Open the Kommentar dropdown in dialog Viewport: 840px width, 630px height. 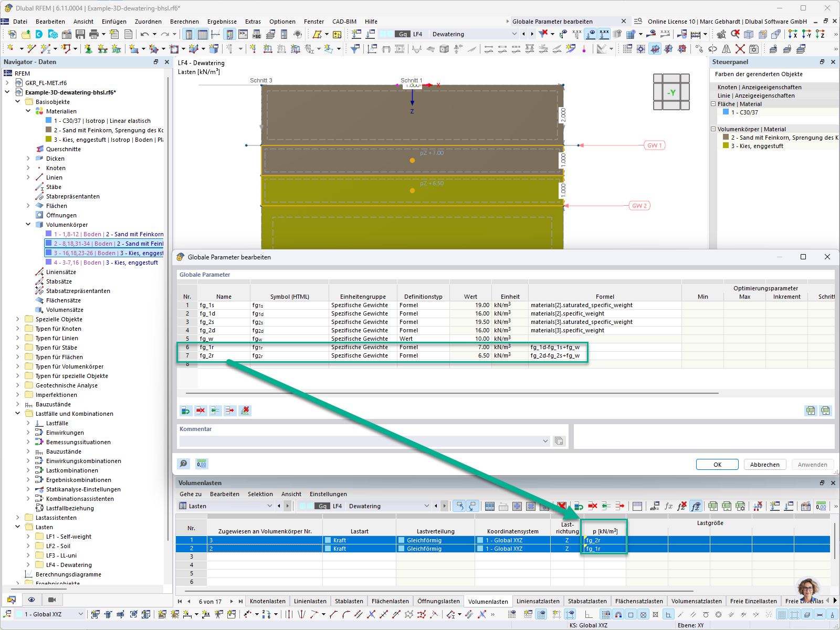coord(545,441)
